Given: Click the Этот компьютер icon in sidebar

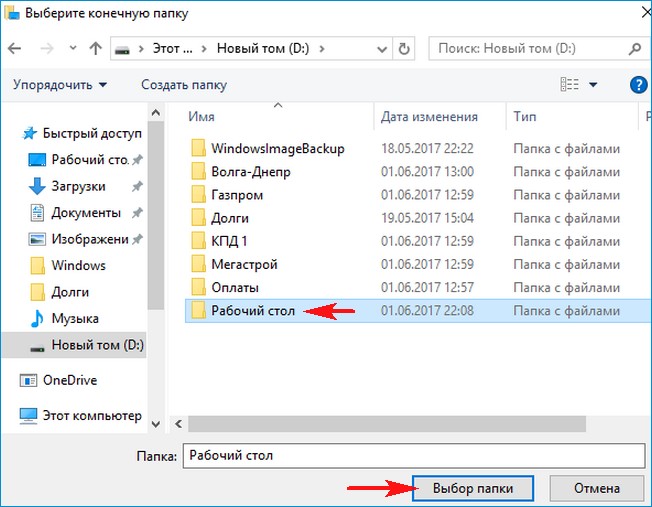Looking at the screenshot, I should 28,415.
